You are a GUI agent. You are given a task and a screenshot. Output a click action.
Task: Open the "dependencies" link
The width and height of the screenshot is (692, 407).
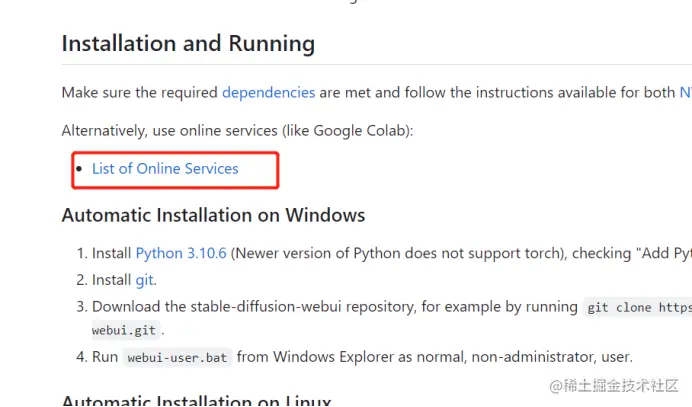pos(268,92)
